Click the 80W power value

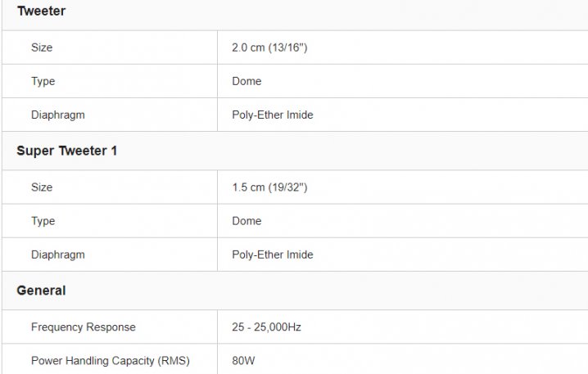[243, 361]
